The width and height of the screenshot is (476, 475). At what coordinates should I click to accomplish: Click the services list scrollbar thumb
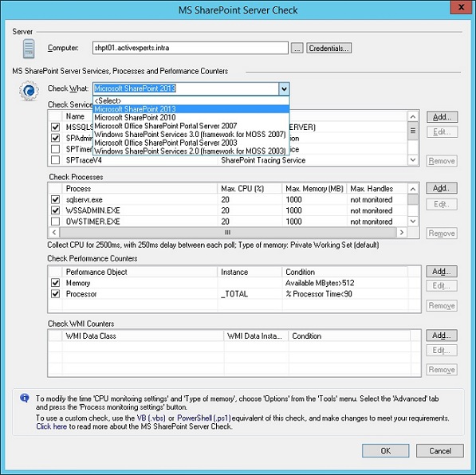(x=412, y=131)
